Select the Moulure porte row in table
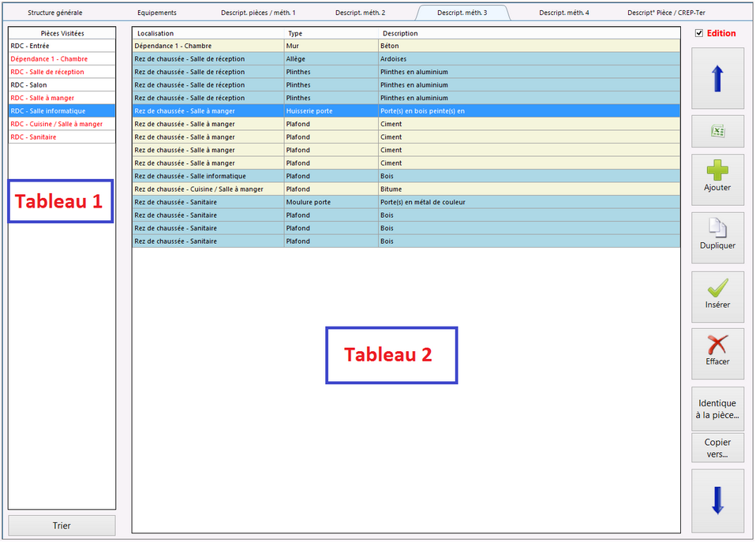The width and height of the screenshot is (756, 542). pos(406,202)
